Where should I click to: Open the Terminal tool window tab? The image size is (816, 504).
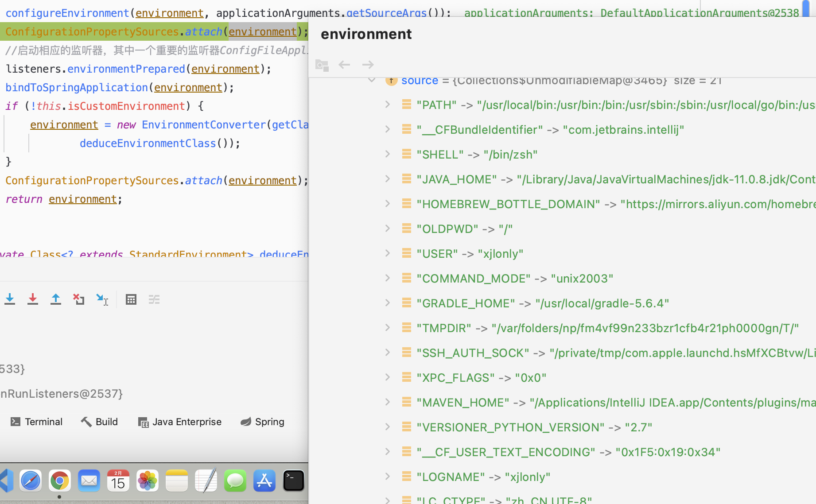click(x=37, y=422)
